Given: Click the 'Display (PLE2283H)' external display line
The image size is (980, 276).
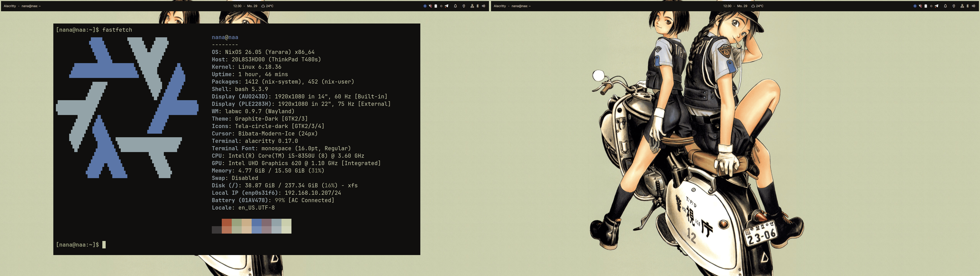Looking at the screenshot, I should click(x=301, y=104).
